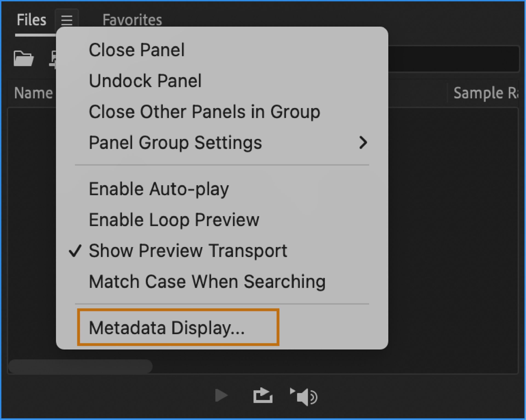The height and width of the screenshot is (420, 526).
Task: Click the partially hidden Import File icon
Action: pos(53,59)
